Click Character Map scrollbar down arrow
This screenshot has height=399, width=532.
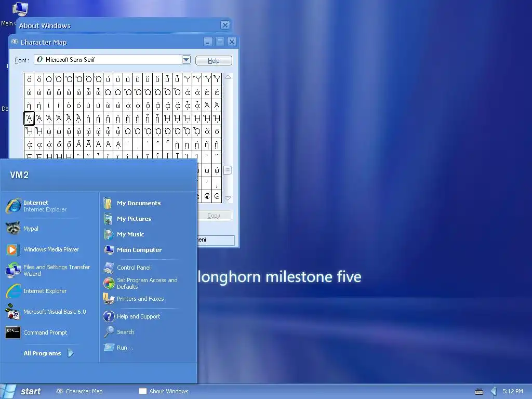coord(228,198)
